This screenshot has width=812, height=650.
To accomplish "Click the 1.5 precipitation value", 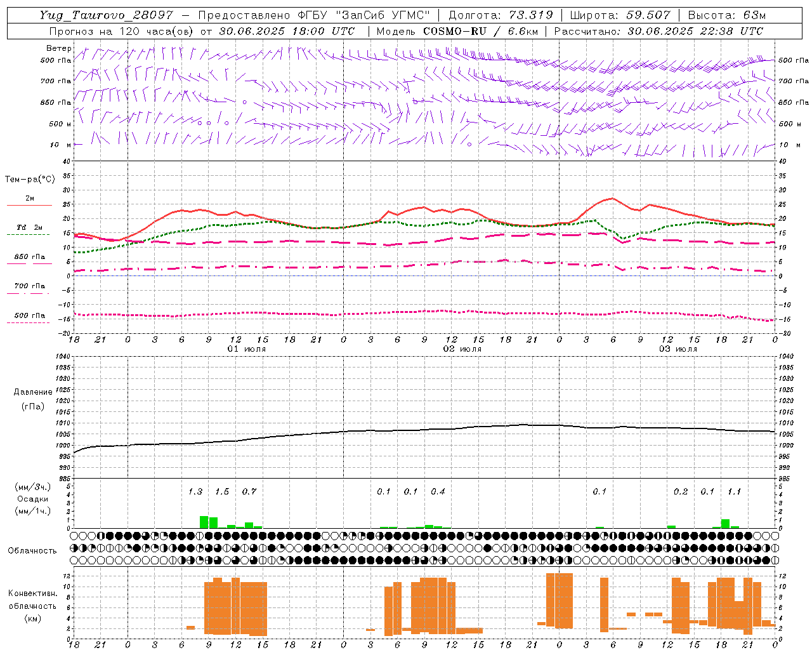I will (222, 492).
